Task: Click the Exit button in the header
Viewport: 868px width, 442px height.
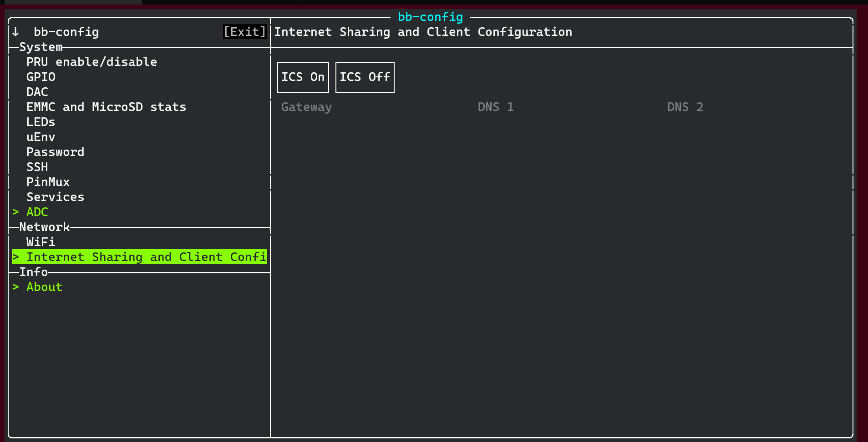Action: pos(244,32)
